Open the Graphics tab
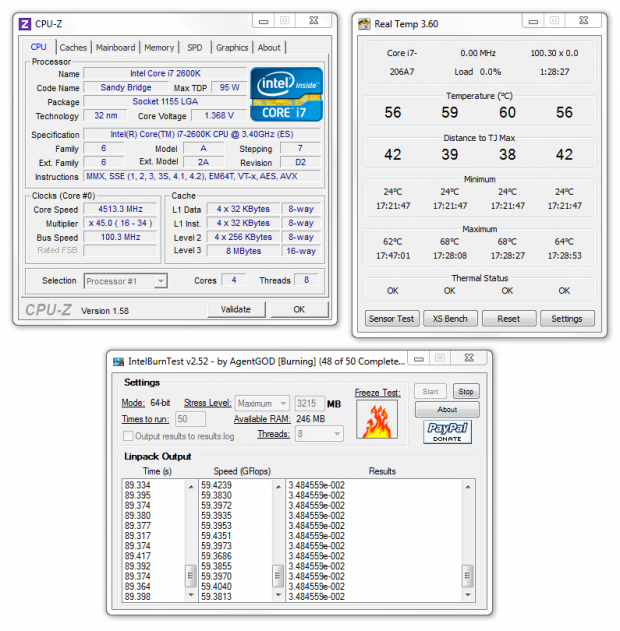The width and height of the screenshot is (620, 631). (x=232, y=47)
